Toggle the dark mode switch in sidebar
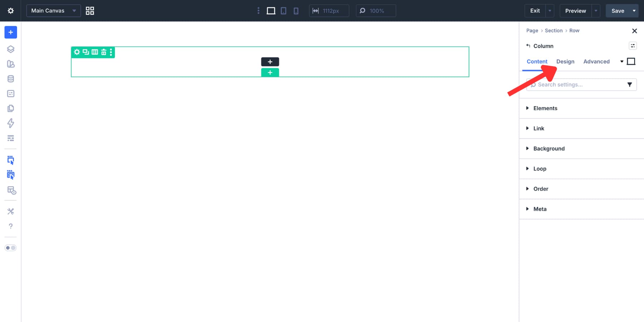 tap(10, 248)
